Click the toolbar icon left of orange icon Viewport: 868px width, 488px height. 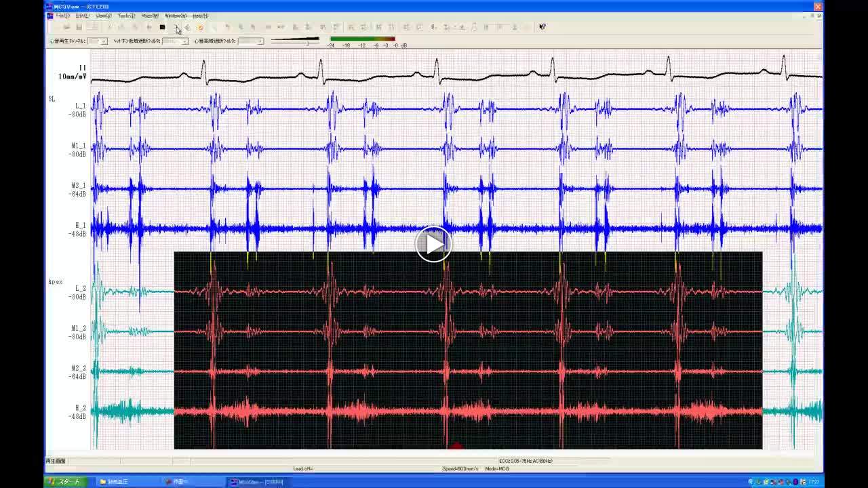188,27
